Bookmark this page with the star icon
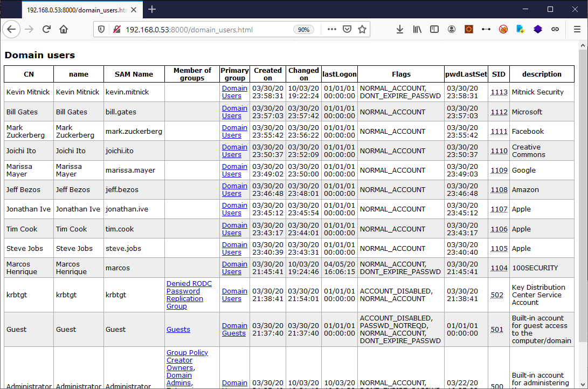 point(362,30)
